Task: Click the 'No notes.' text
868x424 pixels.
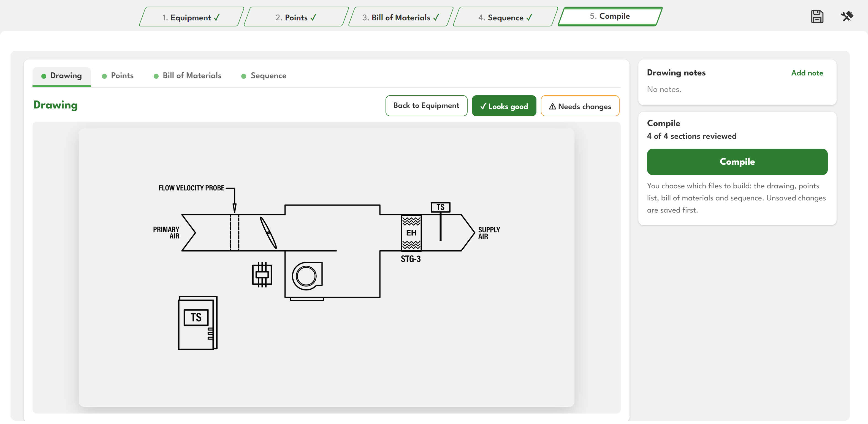Action: point(664,89)
